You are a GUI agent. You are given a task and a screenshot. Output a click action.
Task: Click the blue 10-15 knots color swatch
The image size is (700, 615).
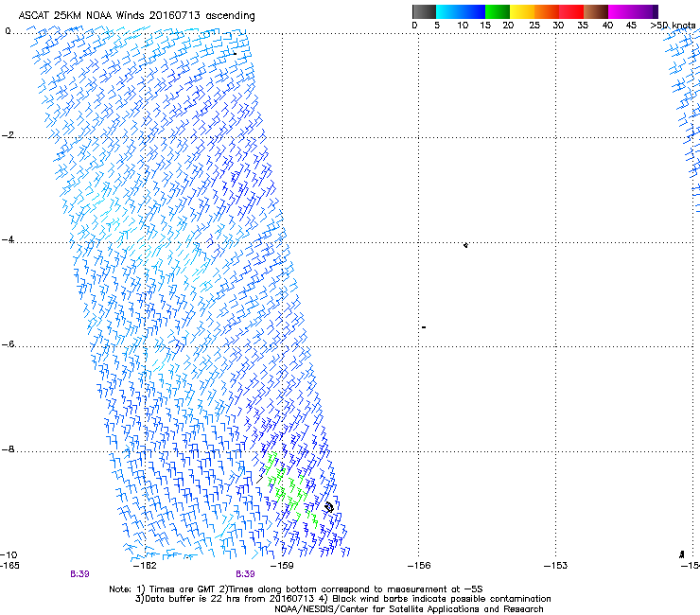473,11
